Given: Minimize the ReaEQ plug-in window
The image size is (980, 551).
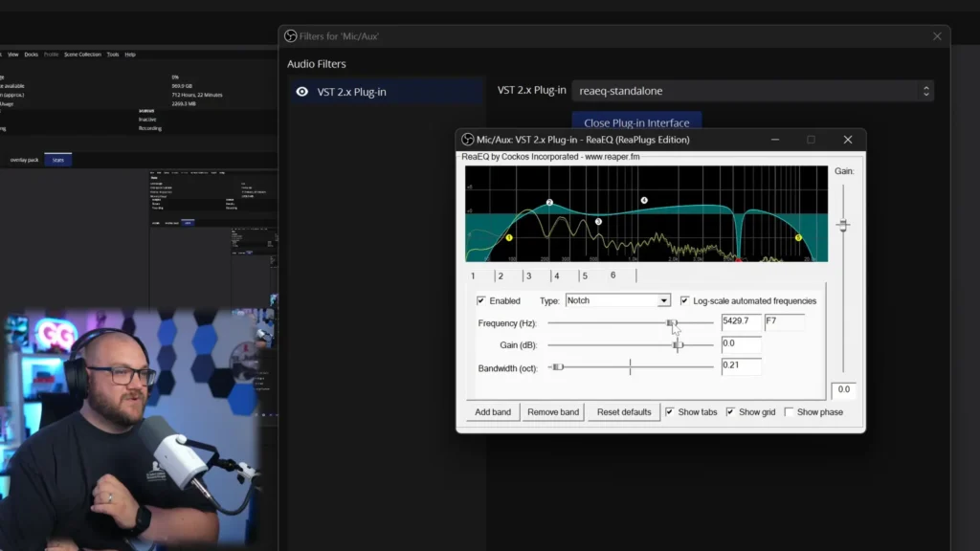Looking at the screenshot, I should click(x=775, y=140).
